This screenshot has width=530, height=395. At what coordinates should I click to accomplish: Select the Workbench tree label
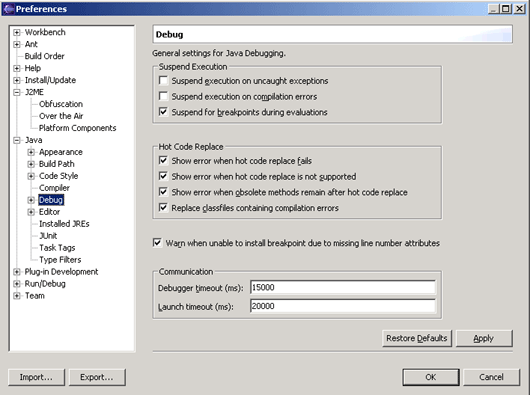click(45, 32)
